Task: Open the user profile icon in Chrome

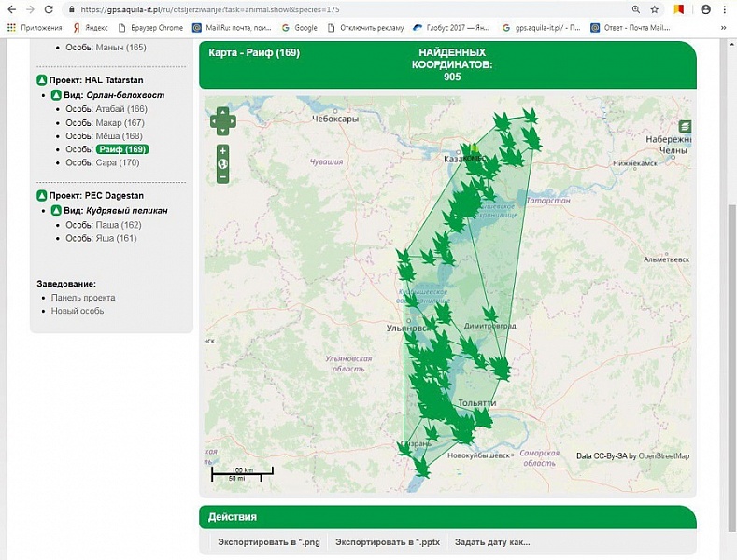Action: (705, 9)
